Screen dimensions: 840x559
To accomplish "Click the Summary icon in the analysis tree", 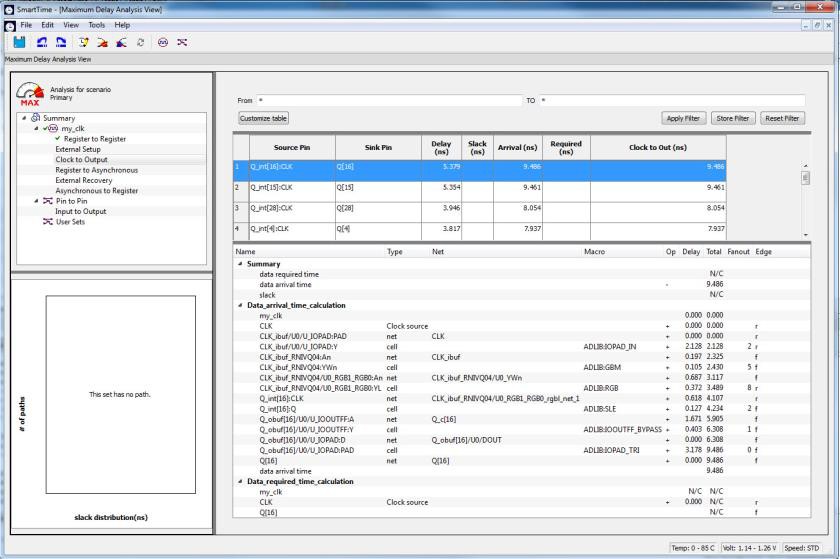I will (35, 118).
